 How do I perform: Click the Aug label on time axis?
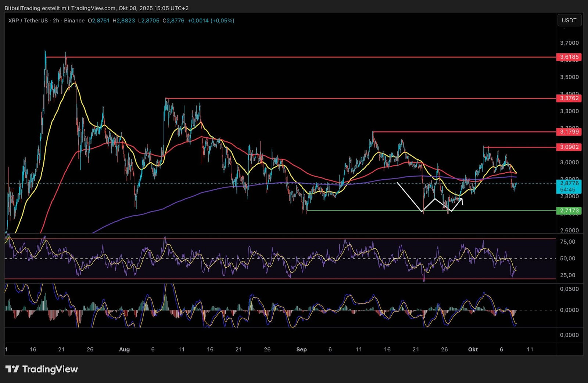(x=124, y=349)
